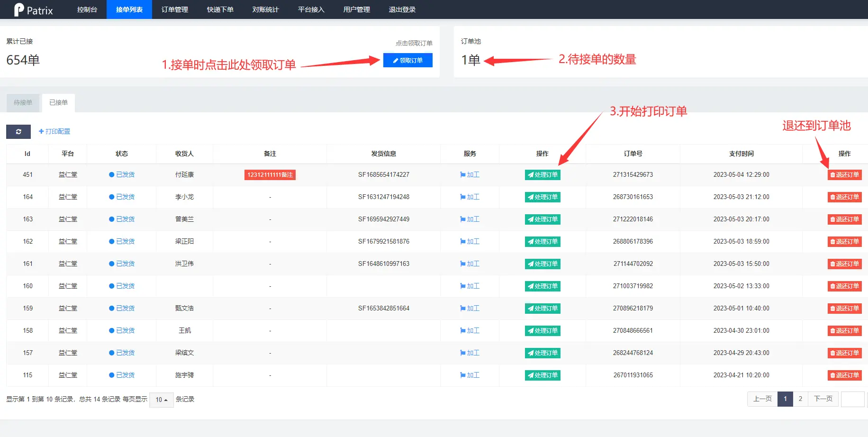This screenshot has width=868, height=437.
Task: Go to the next page with 下一页
Action: 823,399
